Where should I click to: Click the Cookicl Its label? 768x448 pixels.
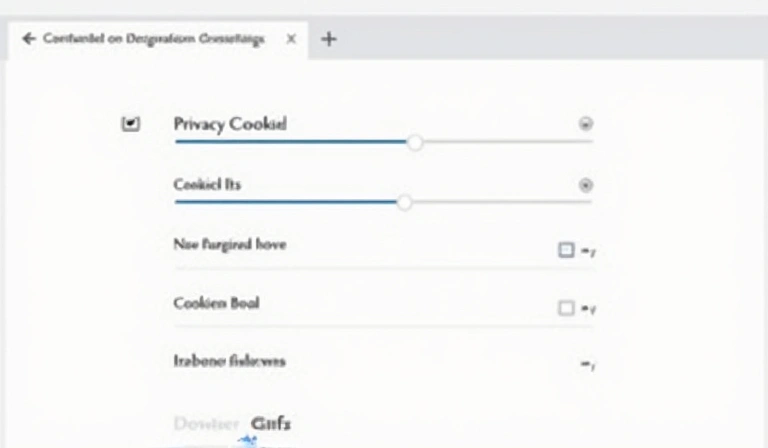click(x=207, y=184)
